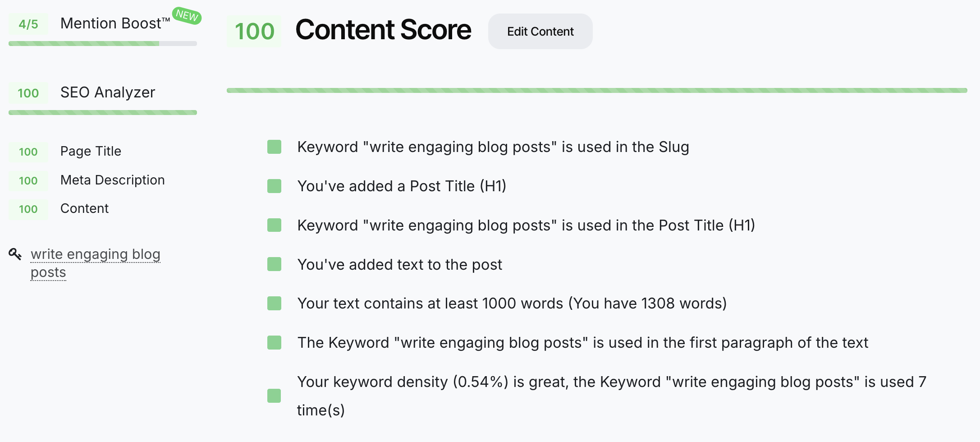This screenshot has height=442, width=980.
Task: Click the Mention Boost progress bar
Action: (x=103, y=44)
